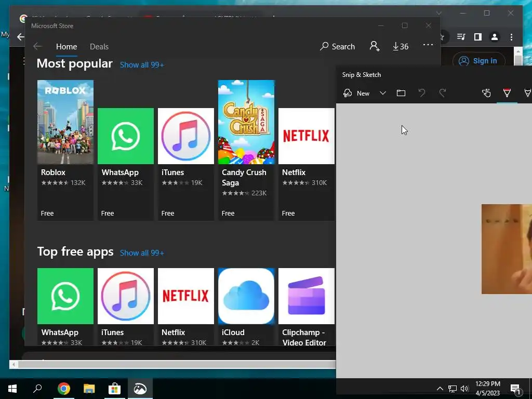Open Chrome media controls icon

(461, 37)
